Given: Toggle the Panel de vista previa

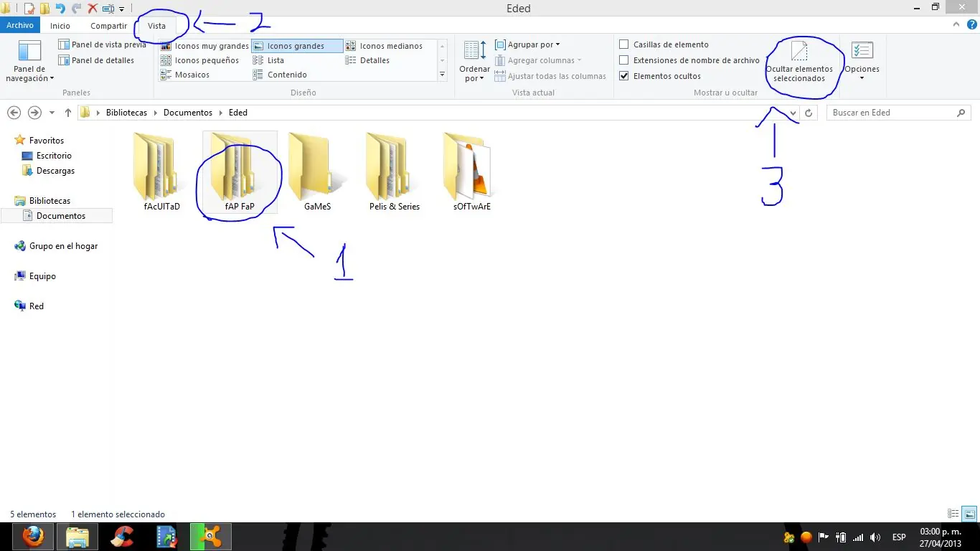Looking at the screenshot, I should point(102,44).
